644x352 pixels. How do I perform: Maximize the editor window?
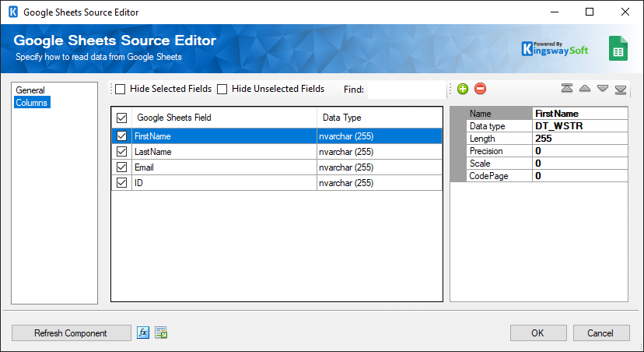click(x=590, y=12)
